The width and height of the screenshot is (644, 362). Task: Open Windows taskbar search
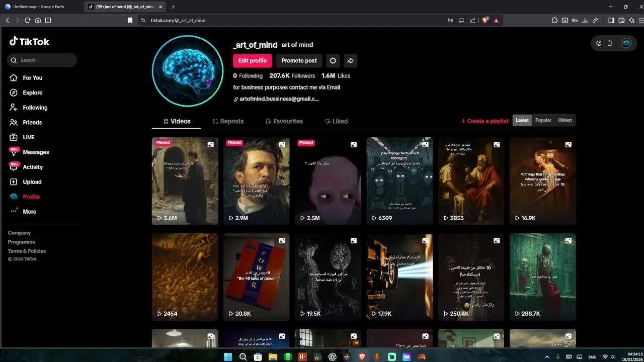(243, 357)
